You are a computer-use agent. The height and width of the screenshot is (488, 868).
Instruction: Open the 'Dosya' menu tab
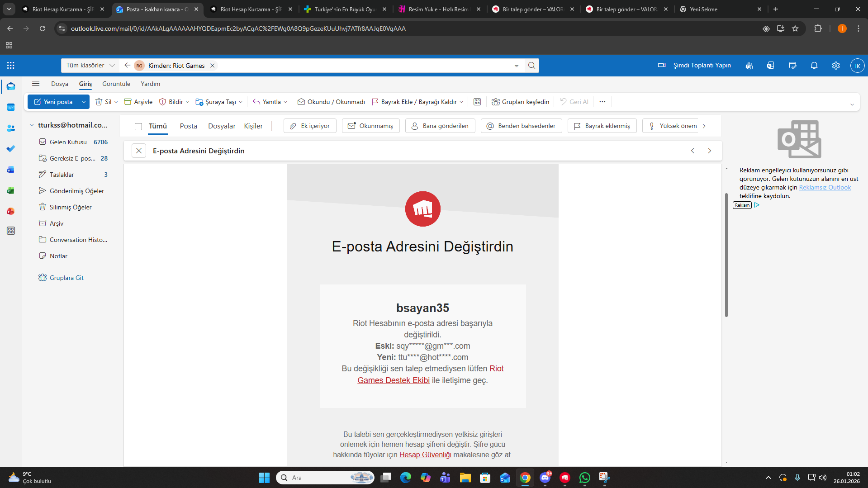pos(60,84)
